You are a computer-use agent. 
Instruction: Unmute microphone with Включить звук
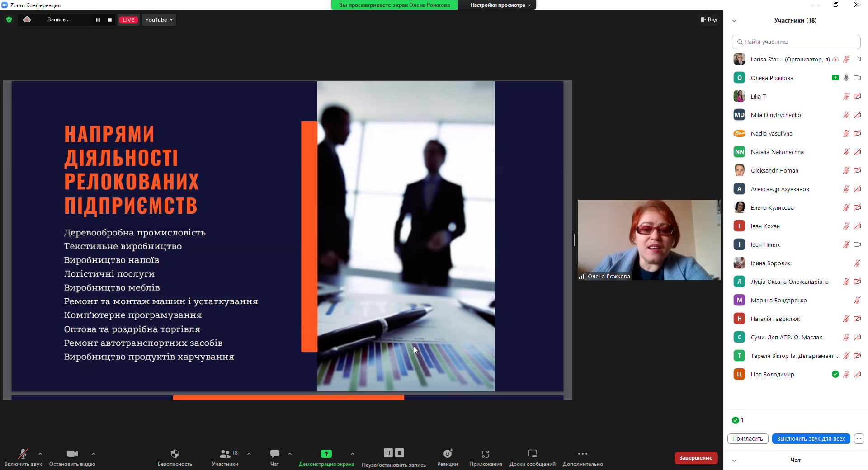(x=23, y=457)
